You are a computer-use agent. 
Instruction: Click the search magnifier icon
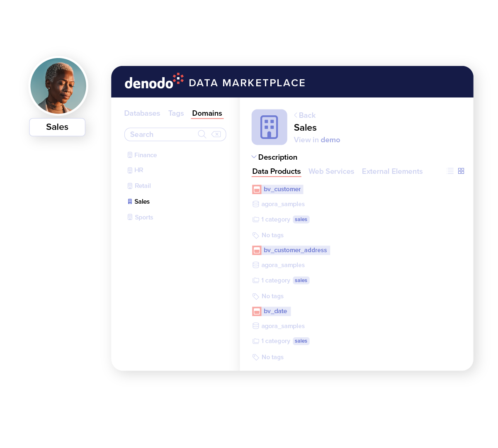[202, 134]
